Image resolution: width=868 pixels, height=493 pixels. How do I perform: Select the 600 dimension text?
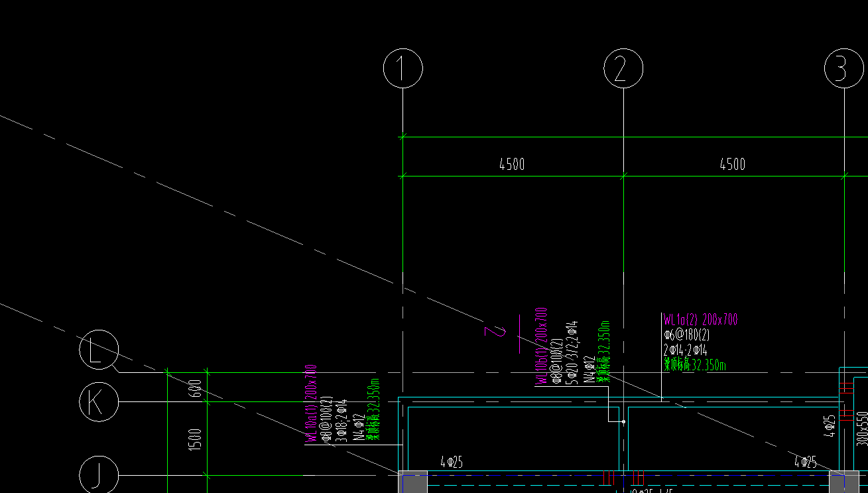click(194, 387)
